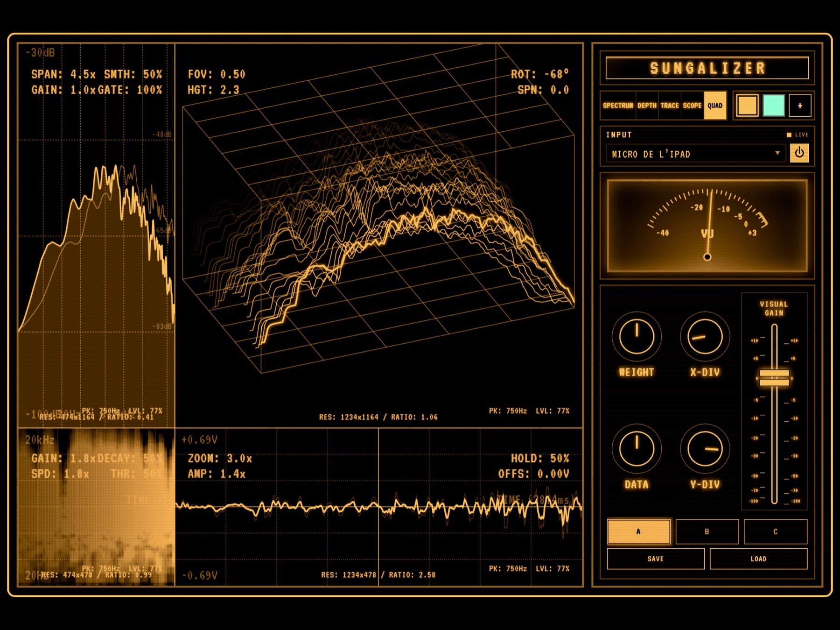
Task: Click the SAVE preset button
Action: pyautogui.click(x=656, y=559)
